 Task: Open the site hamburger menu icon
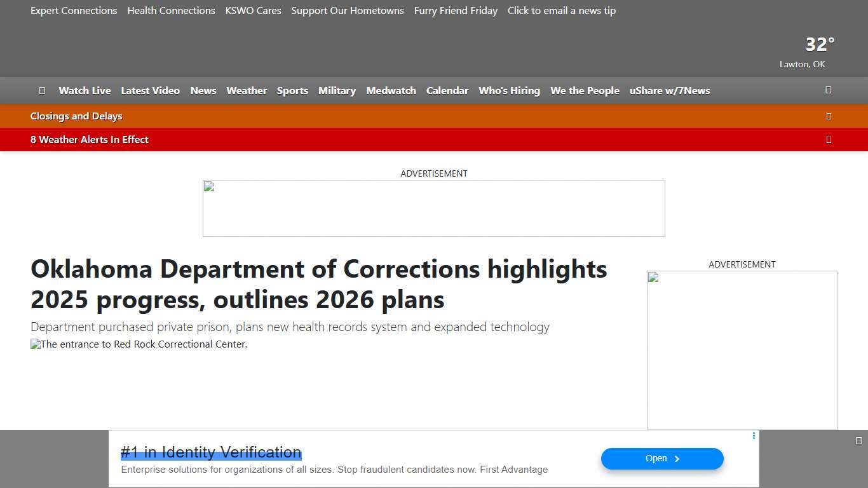pyautogui.click(x=42, y=90)
